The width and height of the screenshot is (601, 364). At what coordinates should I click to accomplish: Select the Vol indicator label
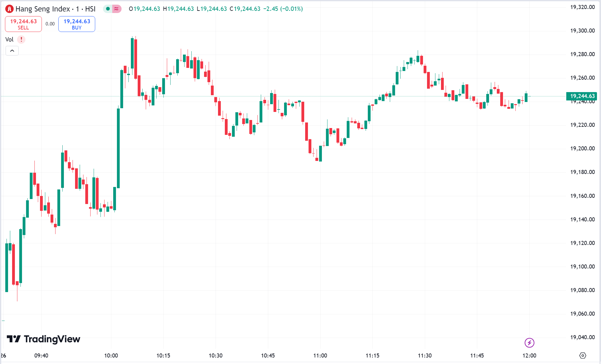tap(9, 39)
